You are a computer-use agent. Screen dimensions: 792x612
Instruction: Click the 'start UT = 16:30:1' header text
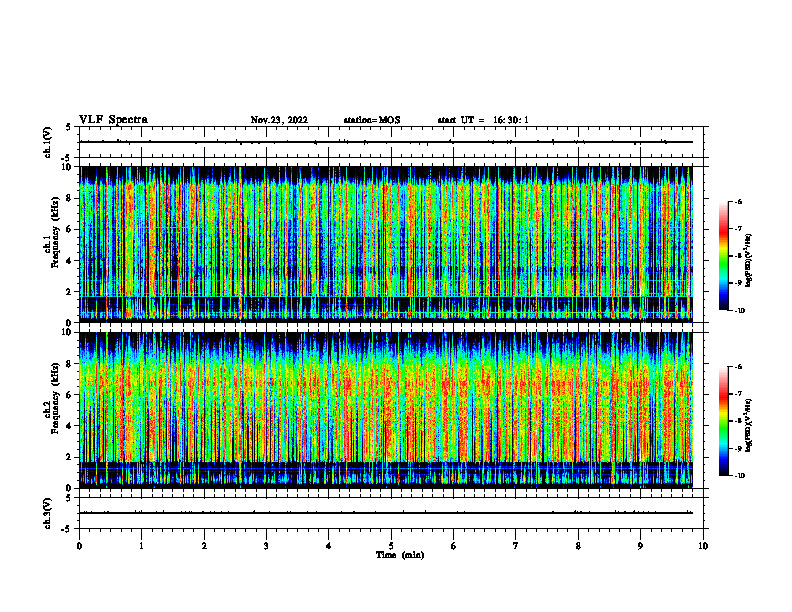point(483,120)
